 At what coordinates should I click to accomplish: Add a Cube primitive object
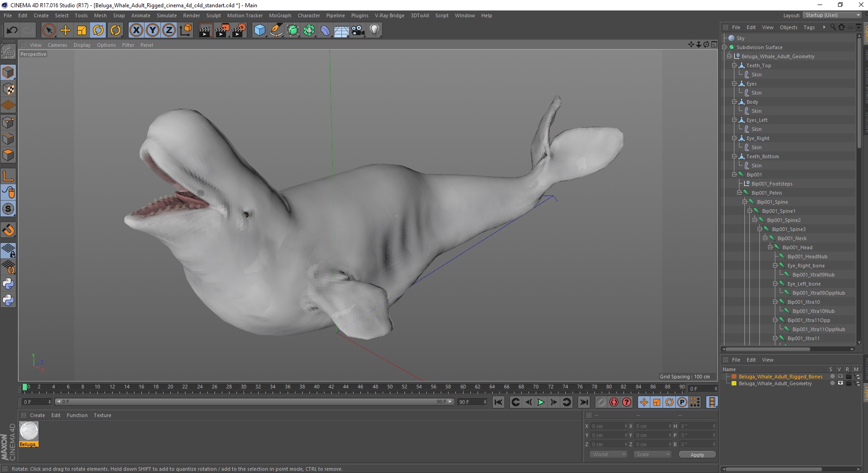pyautogui.click(x=259, y=30)
